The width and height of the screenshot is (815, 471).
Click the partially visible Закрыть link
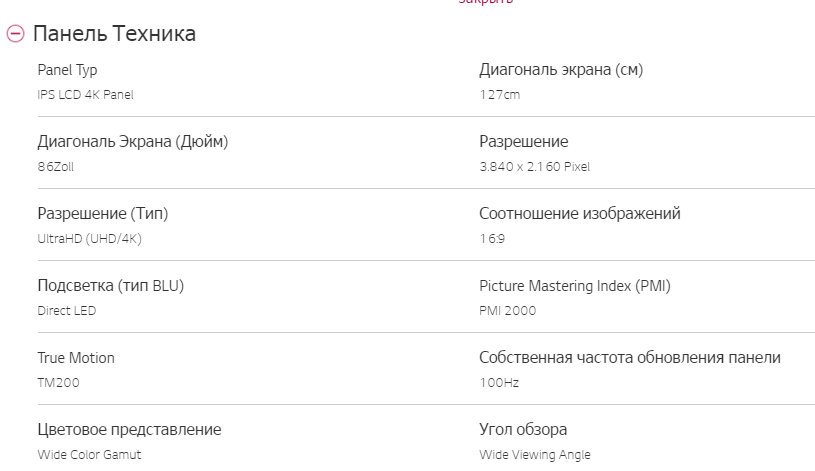(486, 3)
